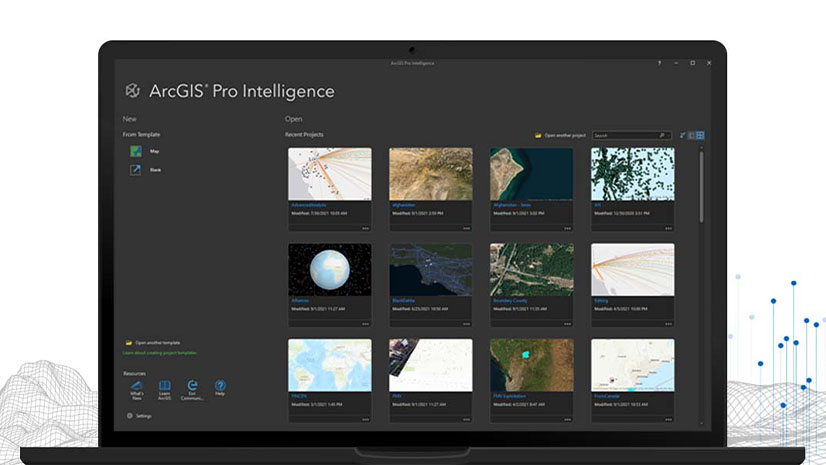Open the Boundary County card options menu
826x465 pixels.
tap(567, 324)
